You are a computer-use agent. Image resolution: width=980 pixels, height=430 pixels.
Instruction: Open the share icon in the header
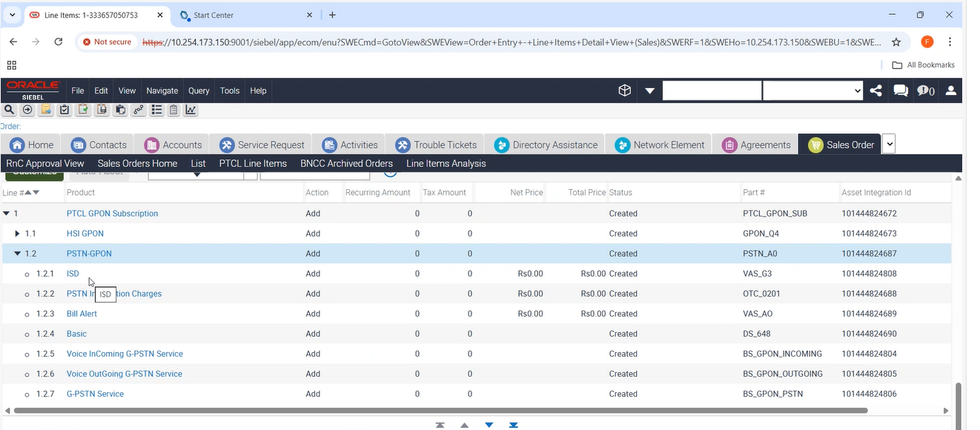click(x=876, y=90)
